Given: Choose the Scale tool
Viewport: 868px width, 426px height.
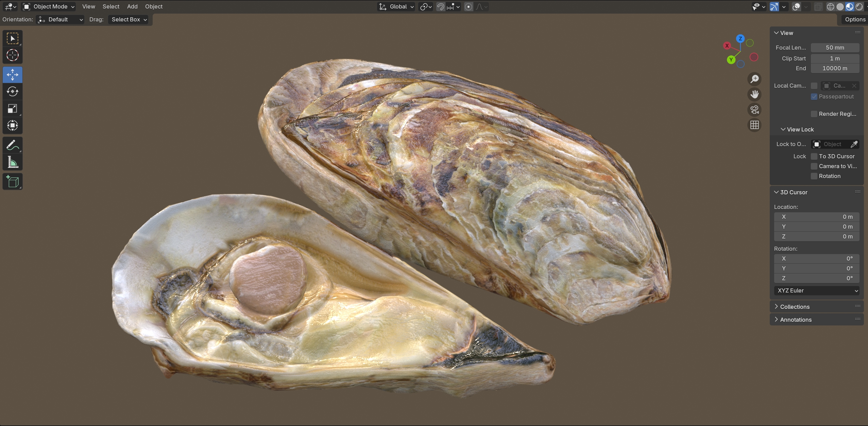Looking at the screenshot, I should (x=13, y=109).
